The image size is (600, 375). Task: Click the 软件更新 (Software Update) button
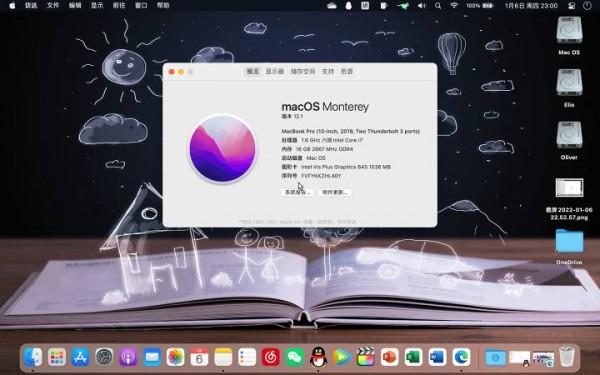335,192
